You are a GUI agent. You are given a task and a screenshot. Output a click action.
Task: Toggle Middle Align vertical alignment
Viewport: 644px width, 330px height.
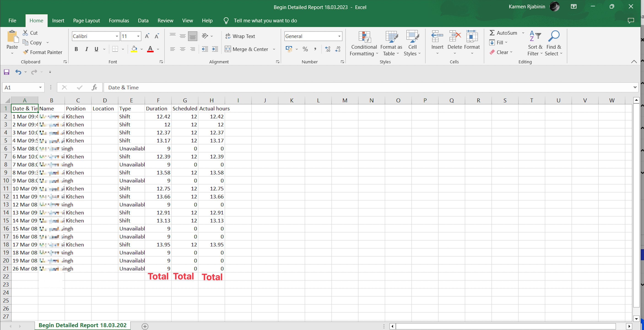click(x=182, y=36)
